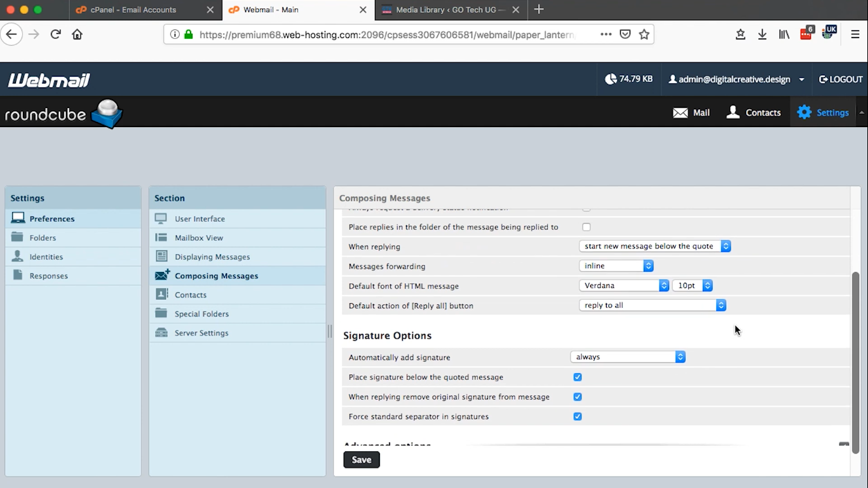Change the default font Verdana dropdown

click(624, 285)
